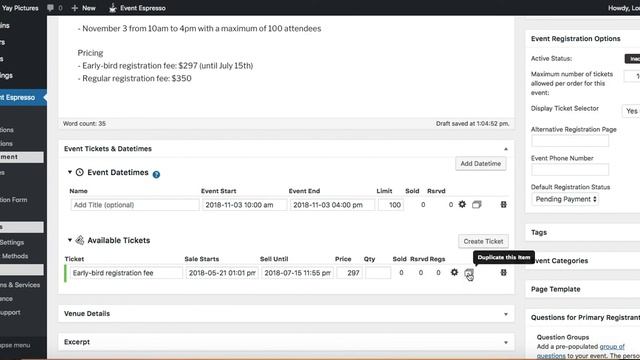Screen dimensions: 640x360
Task: Click the datetime Add Title field
Action: 135,205
